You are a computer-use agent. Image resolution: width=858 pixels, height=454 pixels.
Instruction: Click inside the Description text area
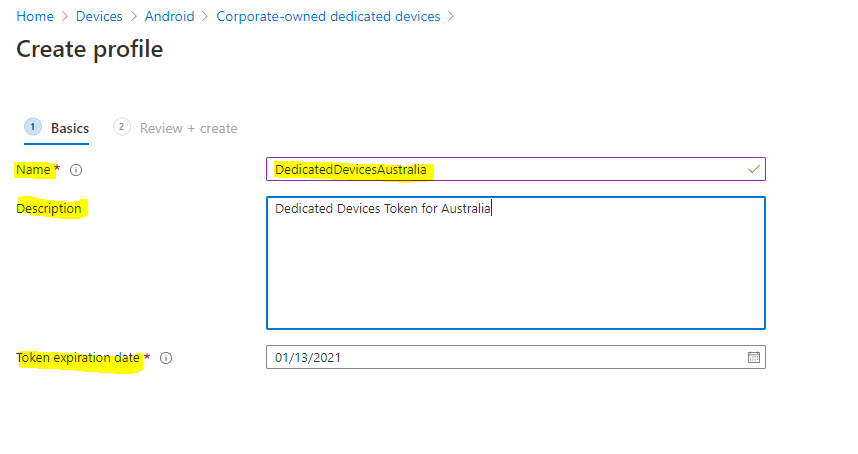tap(515, 270)
